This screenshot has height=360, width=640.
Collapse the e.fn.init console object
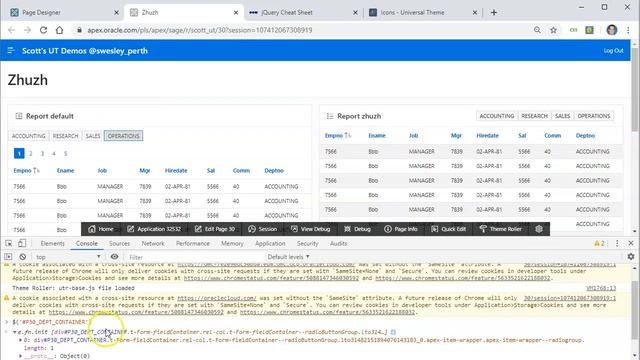point(14,332)
